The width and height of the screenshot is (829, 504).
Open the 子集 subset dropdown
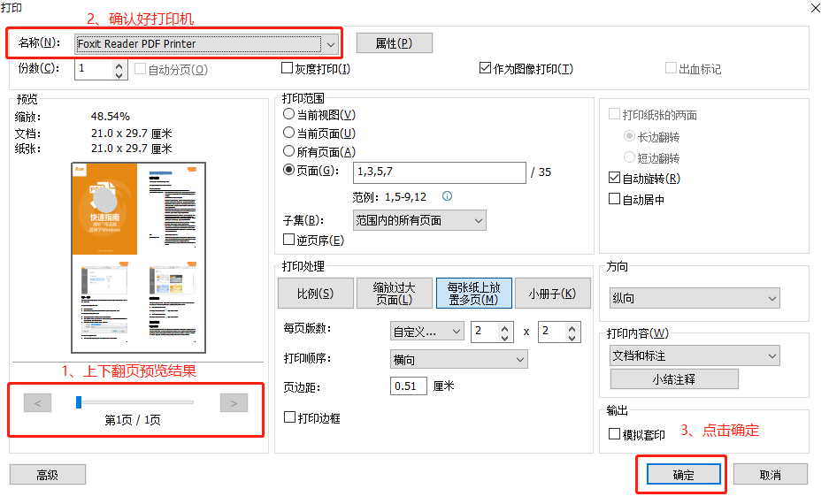click(419, 220)
